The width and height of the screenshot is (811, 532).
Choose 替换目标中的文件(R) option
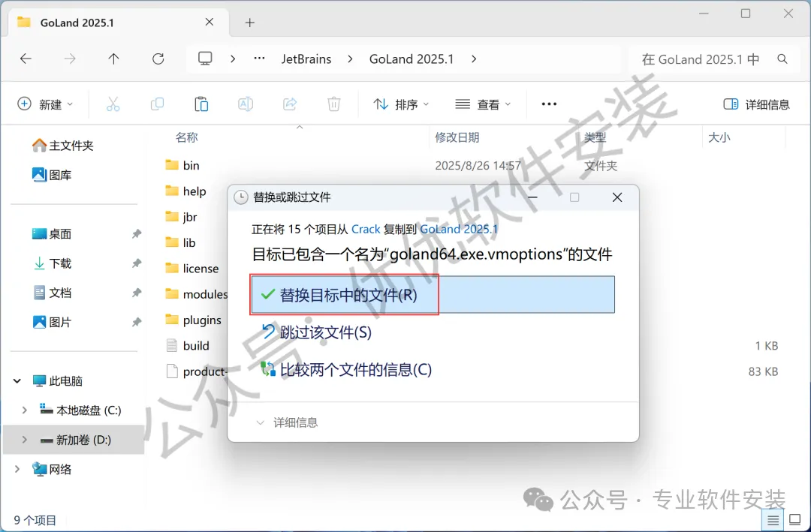pos(433,295)
